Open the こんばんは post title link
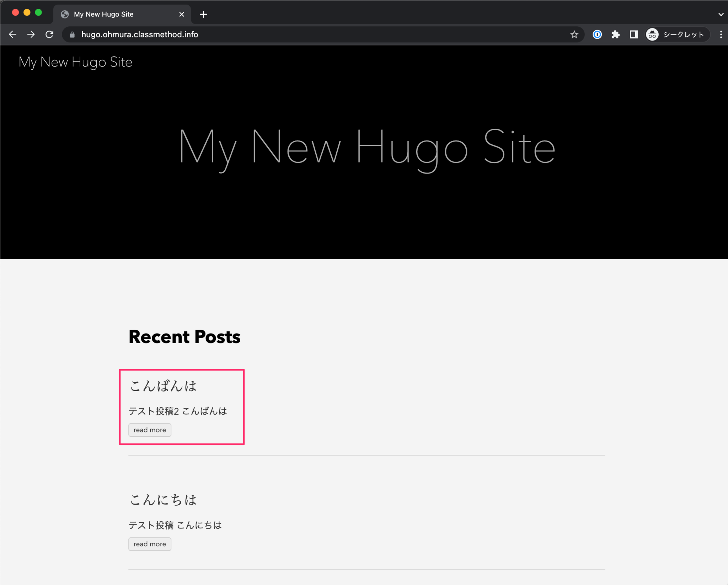Screen dimensions: 728x585 pyautogui.click(x=163, y=386)
